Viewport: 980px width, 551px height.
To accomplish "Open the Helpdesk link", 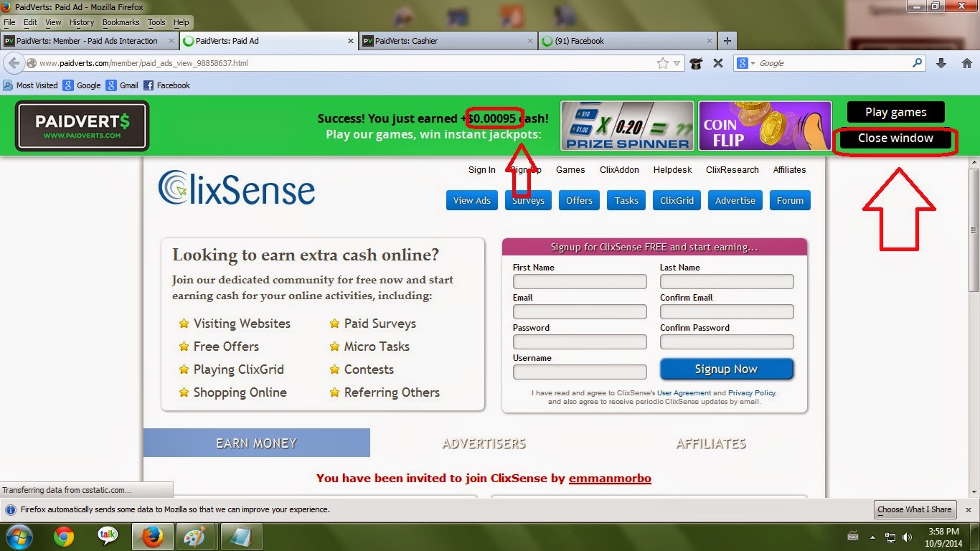I will click(673, 170).
